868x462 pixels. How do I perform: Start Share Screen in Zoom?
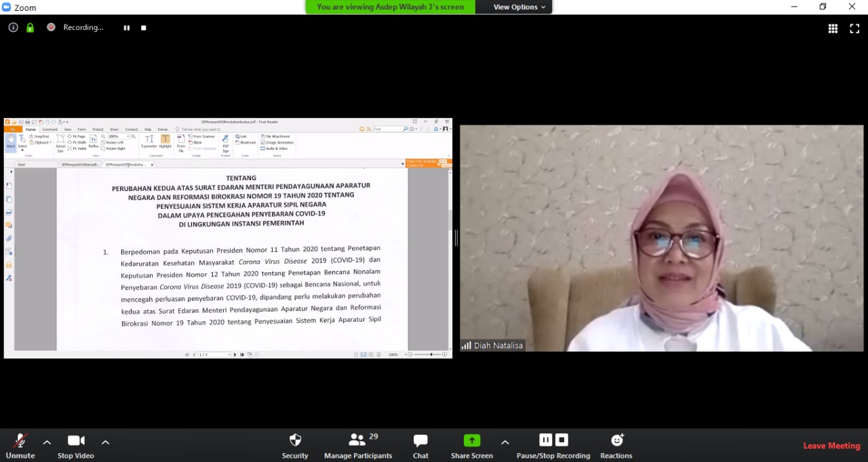472,446
